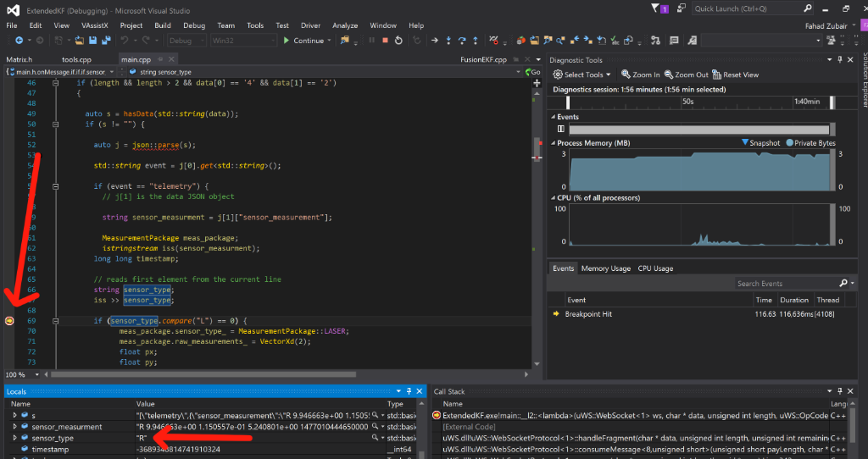Screen dimensions: 868x459
Task: Open the Debug menu
Action: (x=193, y=25)
